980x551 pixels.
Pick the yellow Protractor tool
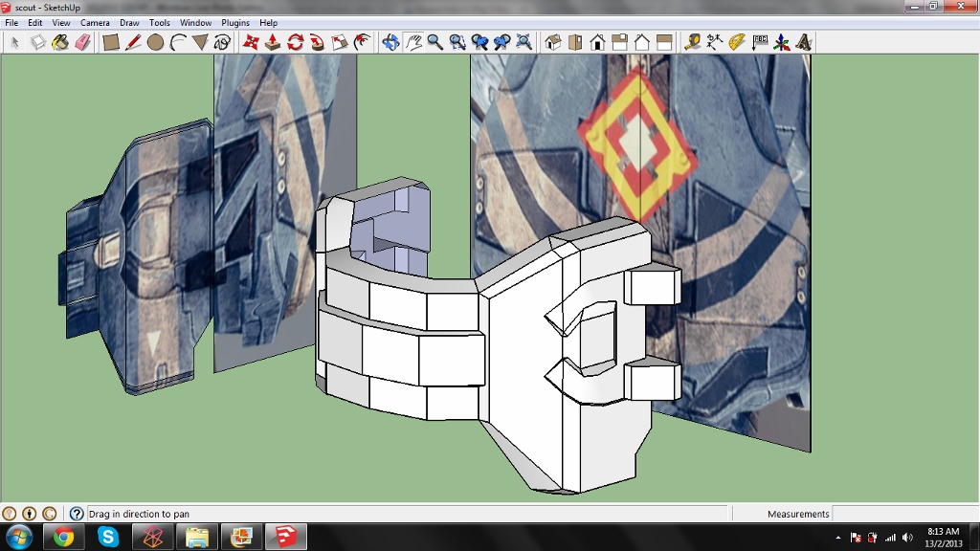[x=738, y=42]
